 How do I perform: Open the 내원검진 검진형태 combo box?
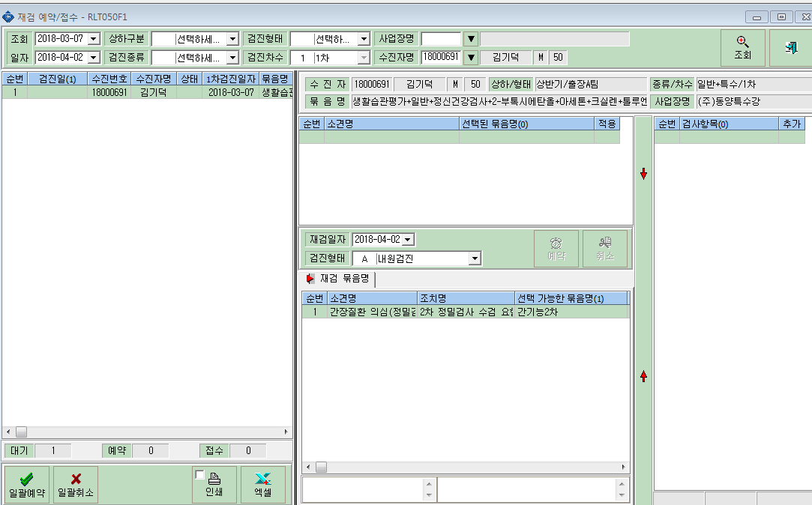tap(475, 258)
